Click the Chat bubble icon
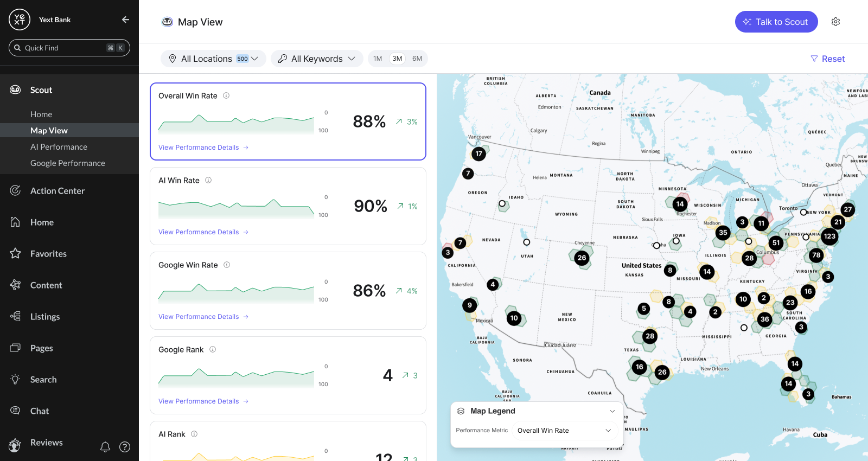 [x=15, y=411]
